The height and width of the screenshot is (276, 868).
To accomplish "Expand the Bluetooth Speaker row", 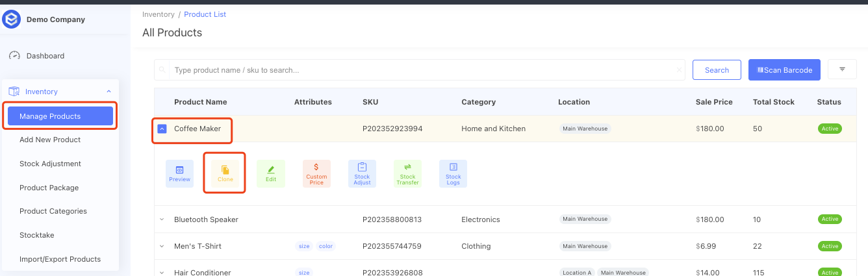I will point(162,220).
